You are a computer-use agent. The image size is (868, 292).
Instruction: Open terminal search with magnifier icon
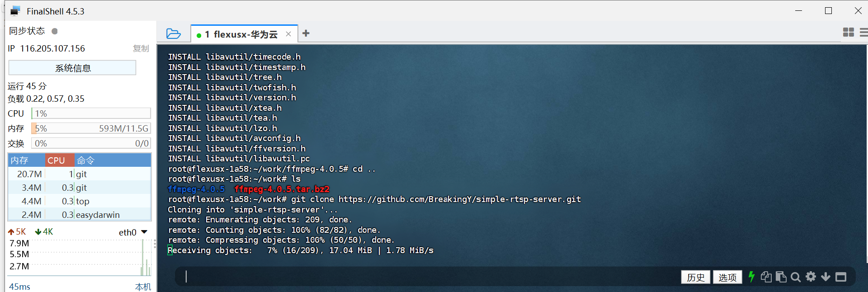796,277
